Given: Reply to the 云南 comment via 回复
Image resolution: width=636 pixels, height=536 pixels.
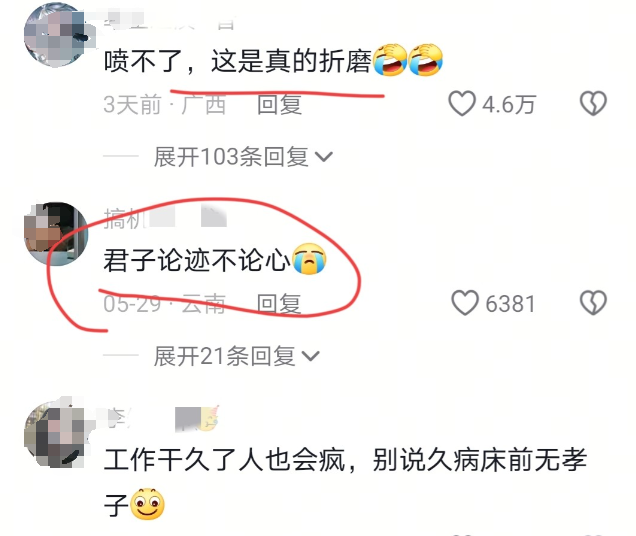Looking at the screenshot, I should (x=279, y=304).
